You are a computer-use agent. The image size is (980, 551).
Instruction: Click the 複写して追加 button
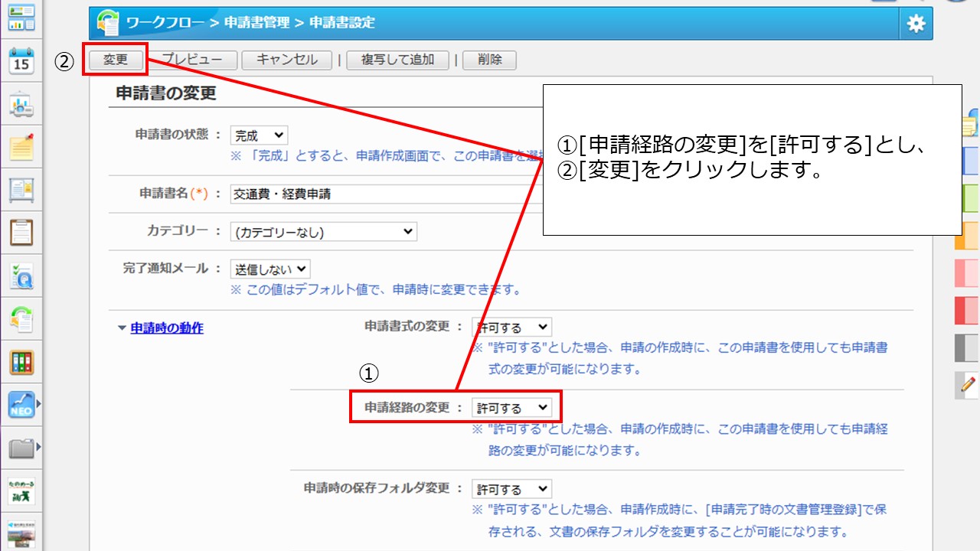(398, 60)
